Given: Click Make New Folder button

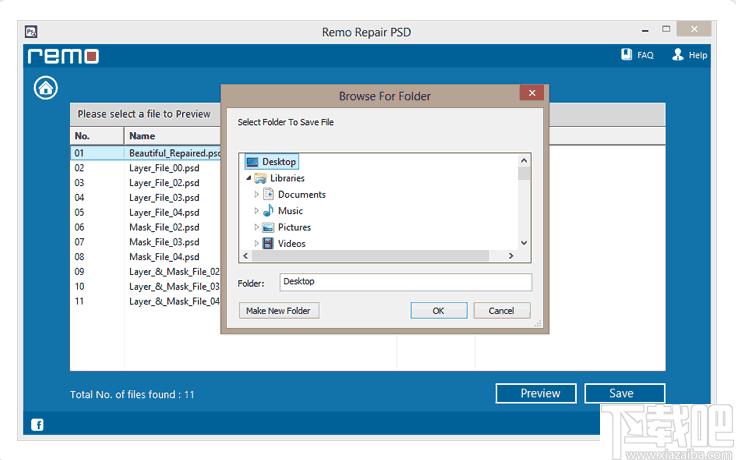Looking at the screenshot, I should 279,311.
